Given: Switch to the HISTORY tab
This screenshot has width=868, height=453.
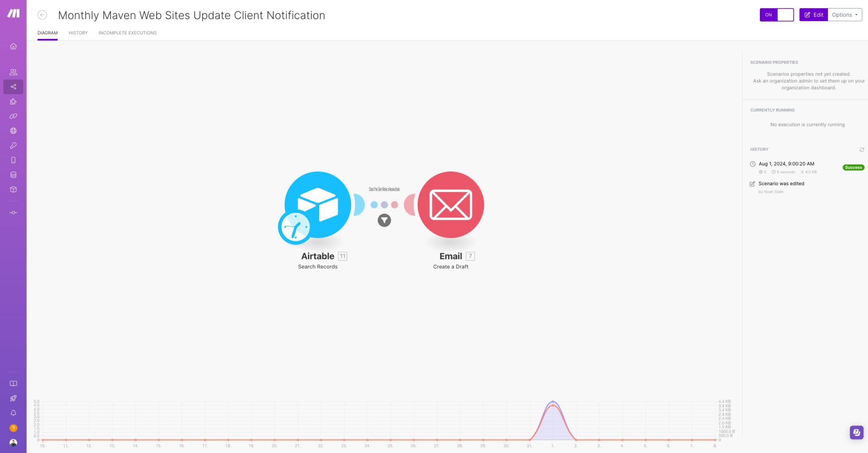Looking at the screenshot, I should 78,33.
